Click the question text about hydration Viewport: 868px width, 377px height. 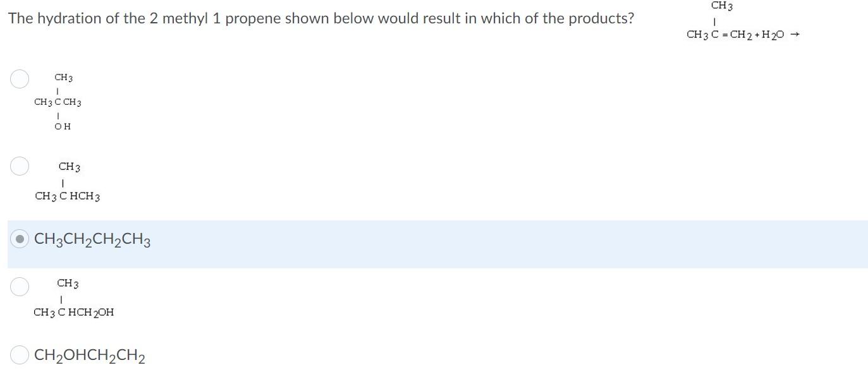(321, 18)
